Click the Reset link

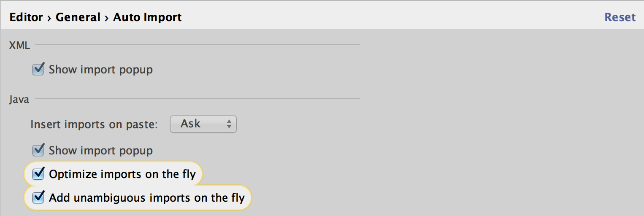(620, 17)
